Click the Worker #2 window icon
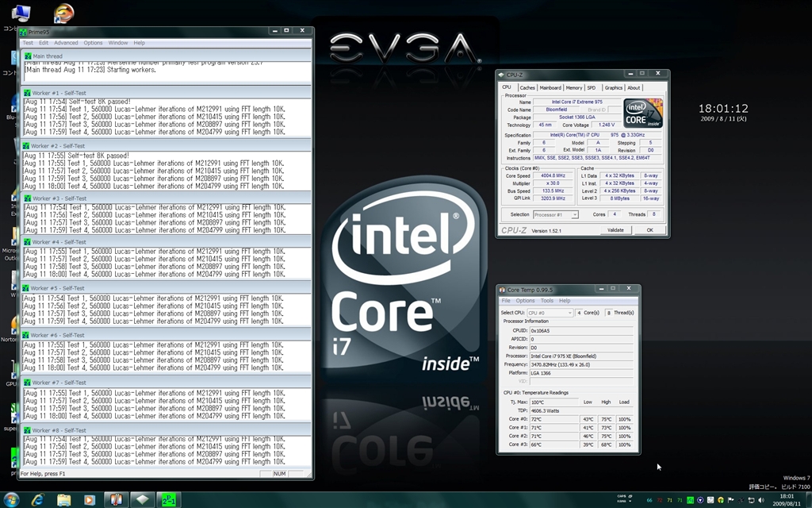Viewport: 812px width, 508px height. (26, 146)
